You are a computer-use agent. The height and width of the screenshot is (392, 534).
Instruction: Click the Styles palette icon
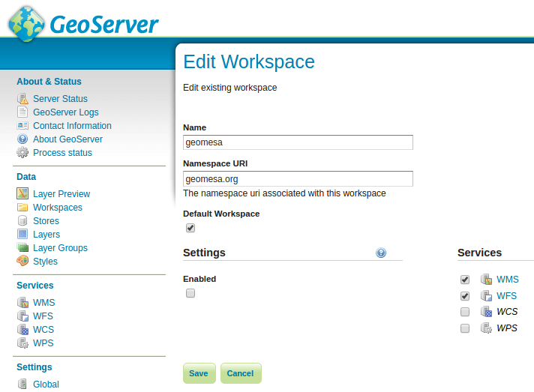point(22,262)
